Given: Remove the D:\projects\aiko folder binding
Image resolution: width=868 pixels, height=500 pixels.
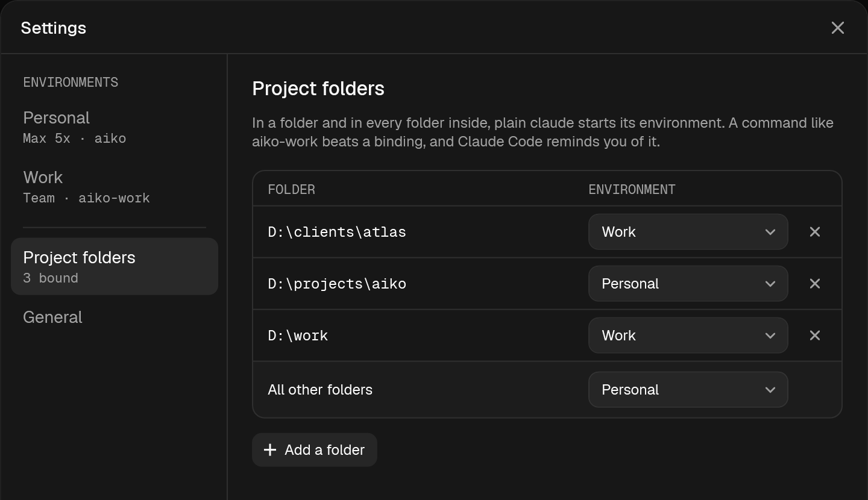Looking at the screenshot, I should [815, 284].
